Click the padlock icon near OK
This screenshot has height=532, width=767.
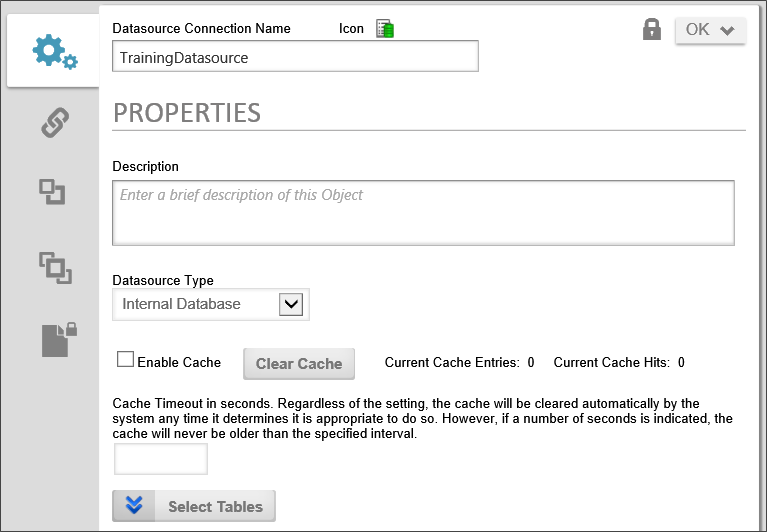click(652, 30)
